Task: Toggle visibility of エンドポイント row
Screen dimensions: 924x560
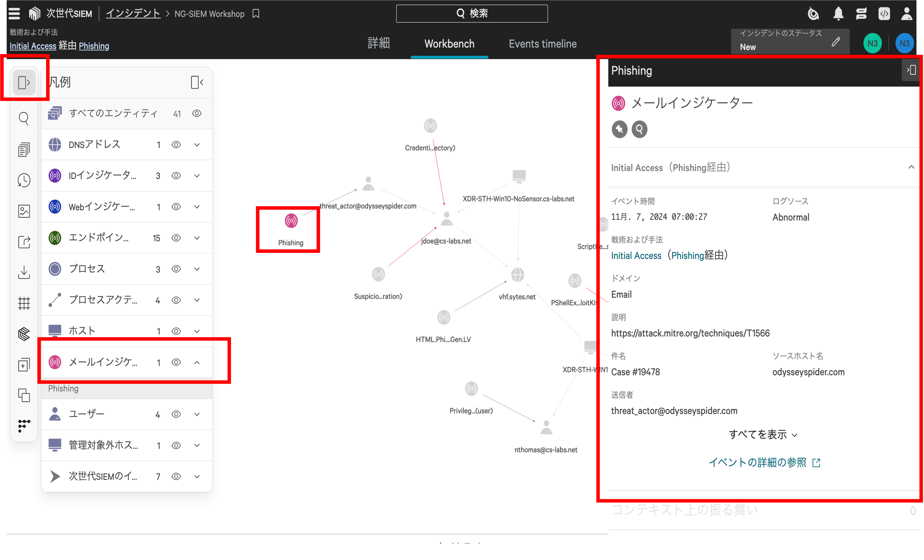Action: [x=176, y=238]
